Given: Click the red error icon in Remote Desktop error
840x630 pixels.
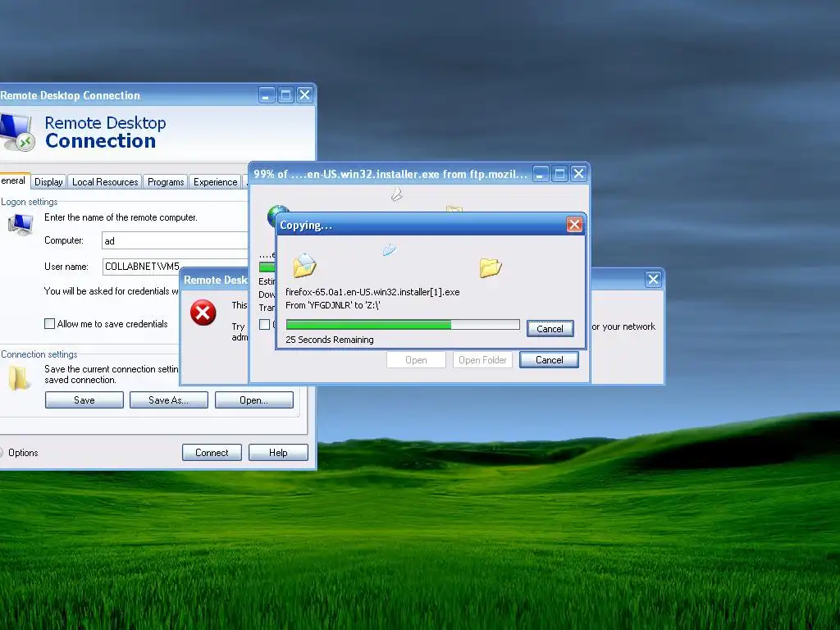Looking at the screenshot, I should point(203,313).
